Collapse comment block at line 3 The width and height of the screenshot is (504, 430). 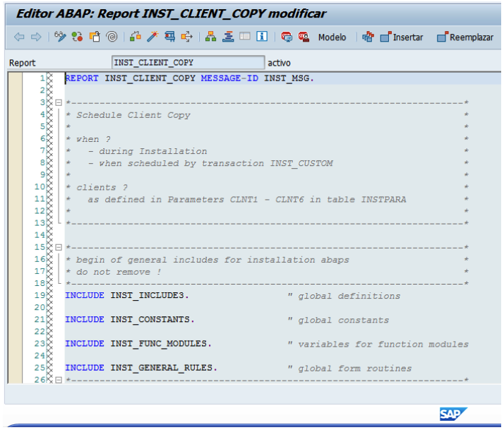point(59,102)
